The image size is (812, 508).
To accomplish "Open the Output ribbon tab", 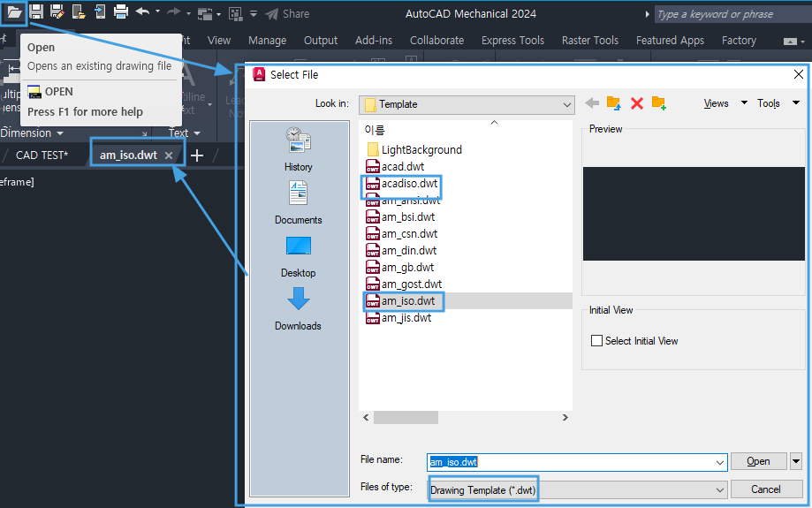I will click(x=321, y=41).
